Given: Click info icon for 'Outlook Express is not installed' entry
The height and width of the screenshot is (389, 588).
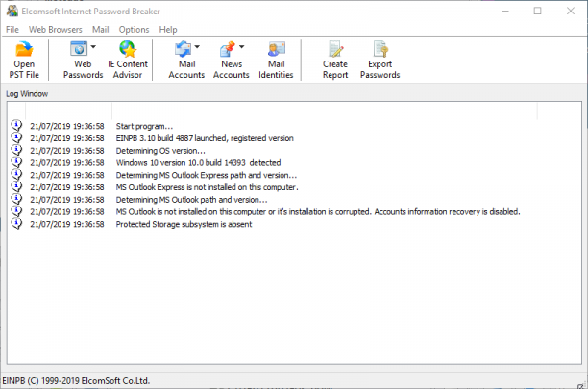Looking at the screenshot, I should pyautogui.click(x=16, y=186).
